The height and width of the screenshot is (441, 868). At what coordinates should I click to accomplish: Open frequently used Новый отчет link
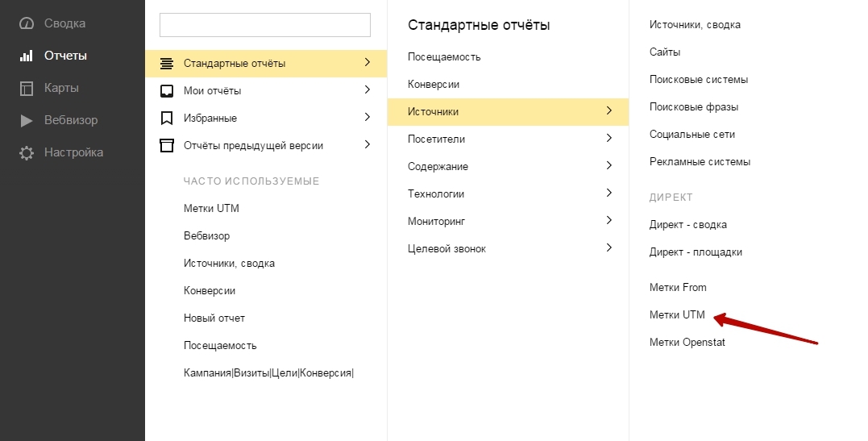coord(214,318)
